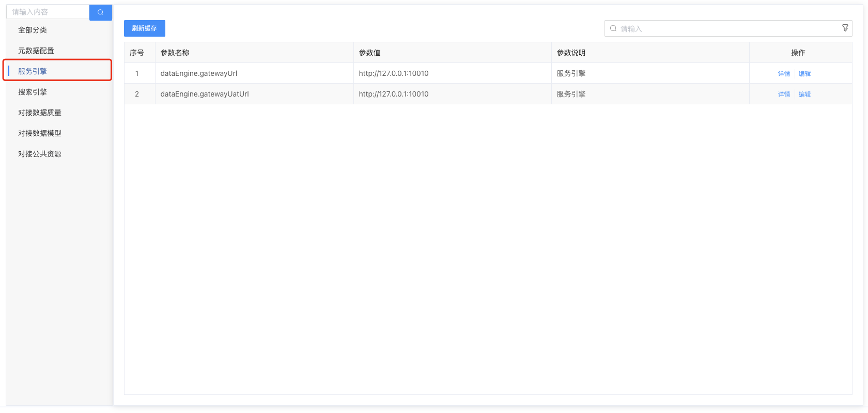Click the dataEngine.gatewayUrl cell
The width and height of the screenshot is (868, 413).
[254, 73]
